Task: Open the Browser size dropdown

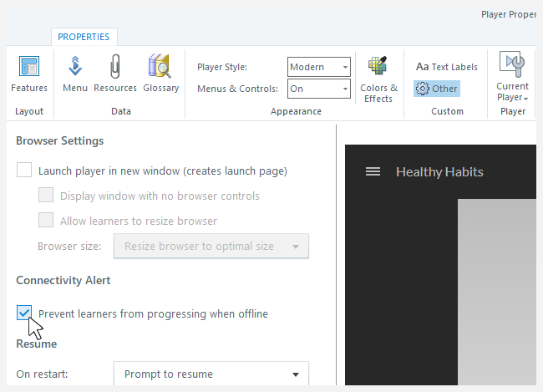Action: tap(211, 247)
